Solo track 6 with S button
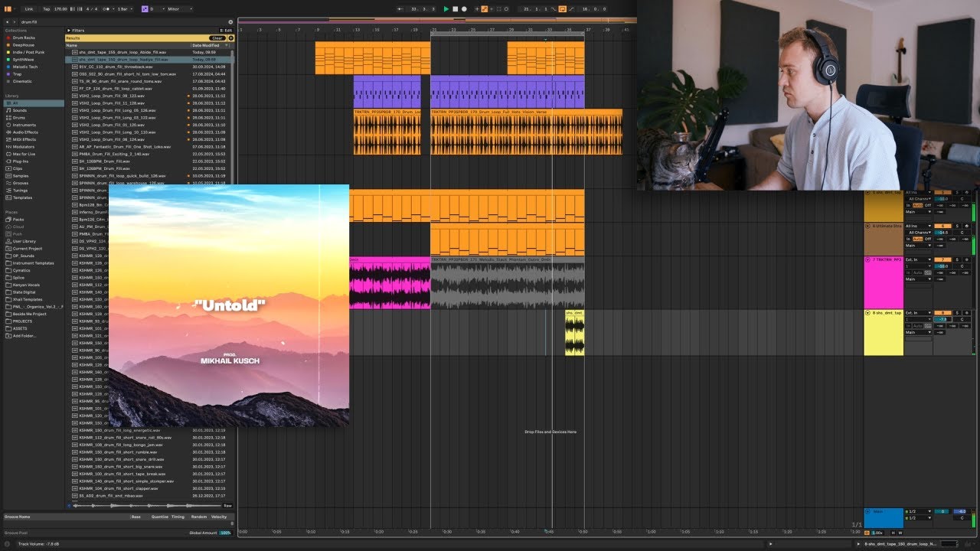The image size is (980, 551). 957,226
